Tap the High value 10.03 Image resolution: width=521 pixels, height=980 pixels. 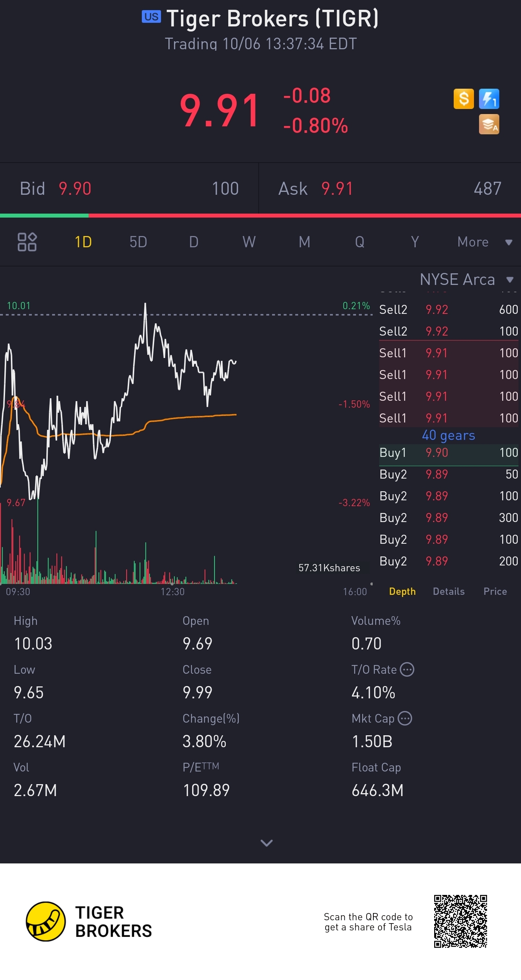tap(33, 644)
